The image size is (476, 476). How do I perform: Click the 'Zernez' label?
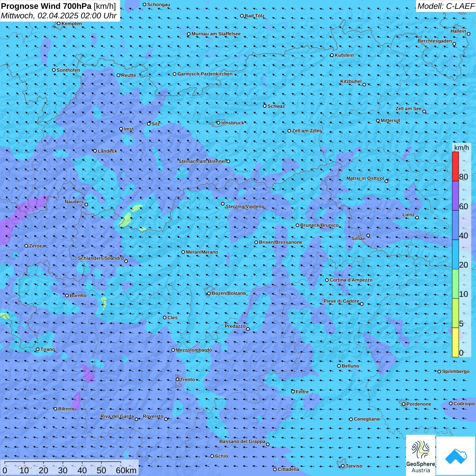click(x=37, y=246)
